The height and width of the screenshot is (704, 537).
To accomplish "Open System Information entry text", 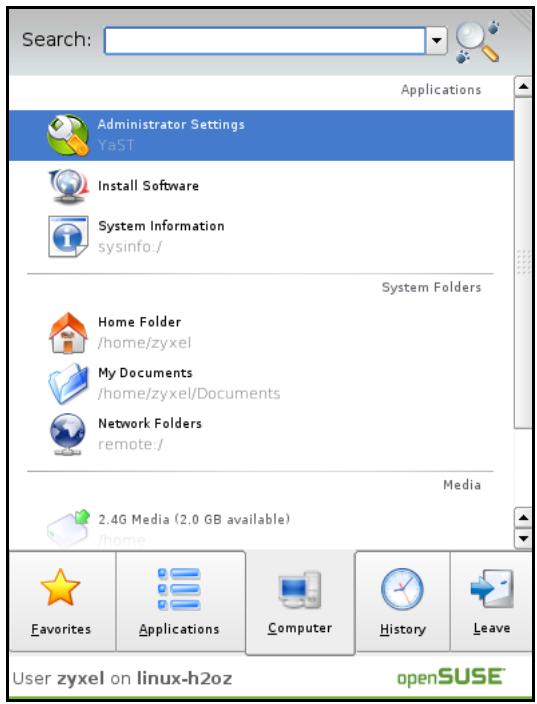I will click(161, 225).
